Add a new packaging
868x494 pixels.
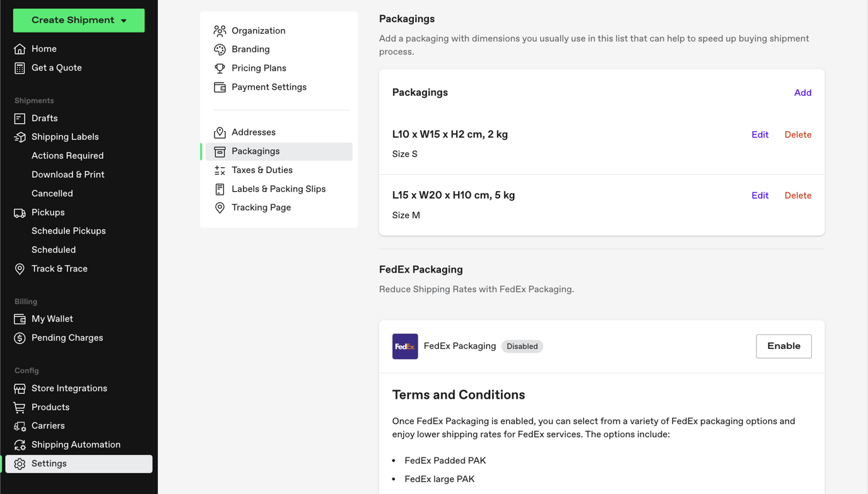[802, 93]
